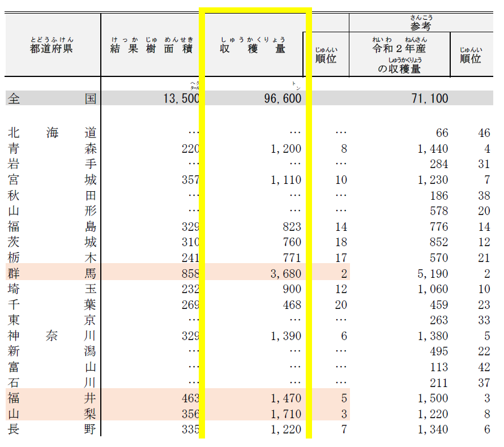The image size is (504, 447).
Task: Click 福井's harvest value 1,470
Action: (285, 398)
